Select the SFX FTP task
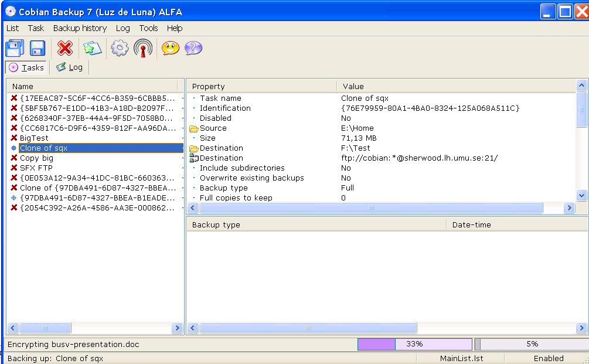The width and height of the screenshot is (589, 364). 36,168
